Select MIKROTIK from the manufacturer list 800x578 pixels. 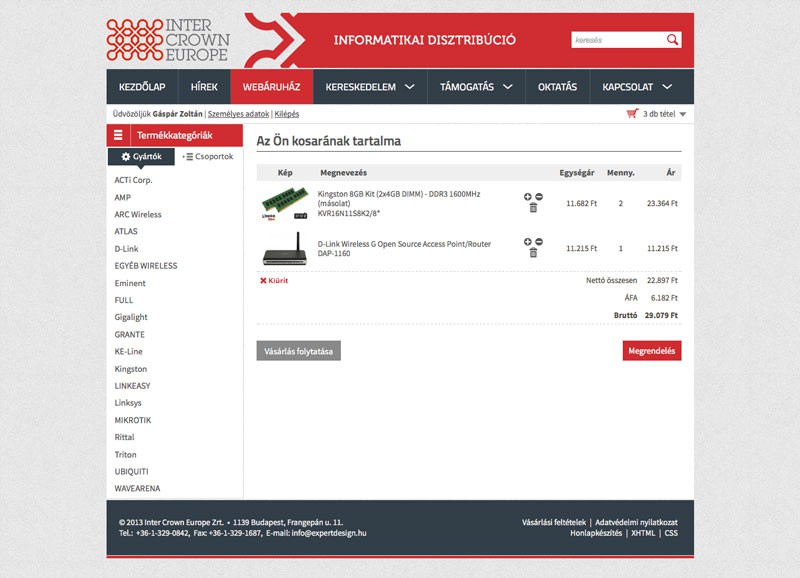tap(133, 420)
